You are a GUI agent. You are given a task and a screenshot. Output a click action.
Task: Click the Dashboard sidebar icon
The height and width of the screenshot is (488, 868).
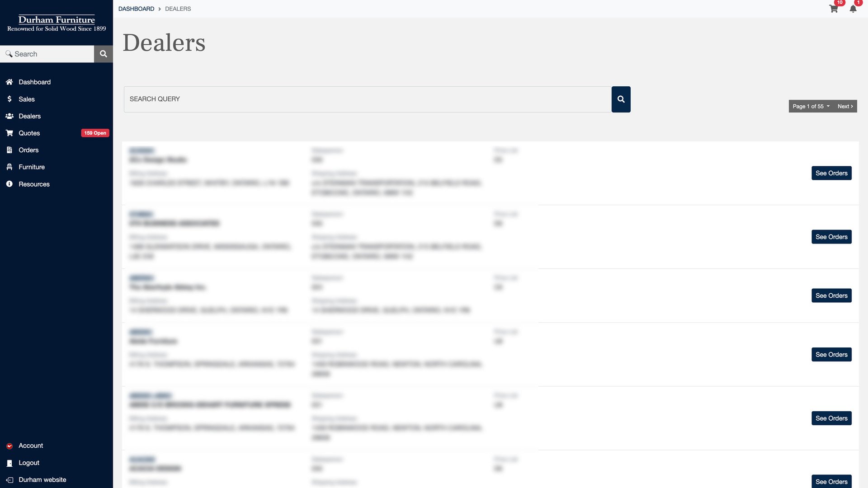tap(8, 82)
